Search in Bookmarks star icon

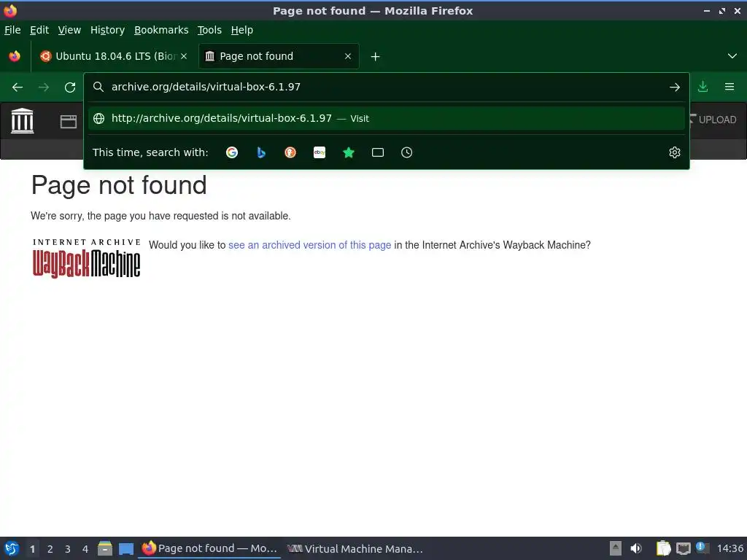[349, 152]
